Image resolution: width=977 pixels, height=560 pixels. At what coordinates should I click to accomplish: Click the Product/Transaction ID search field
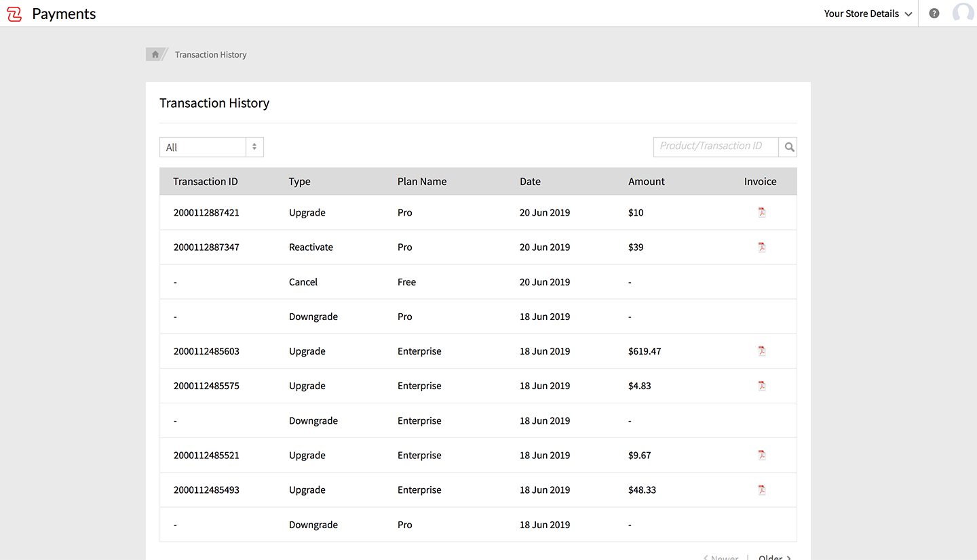(x=715, y=146)
